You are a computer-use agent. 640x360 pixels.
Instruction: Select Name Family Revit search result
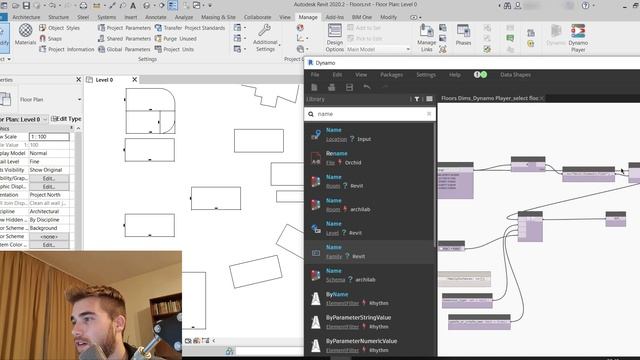point(369,251)
